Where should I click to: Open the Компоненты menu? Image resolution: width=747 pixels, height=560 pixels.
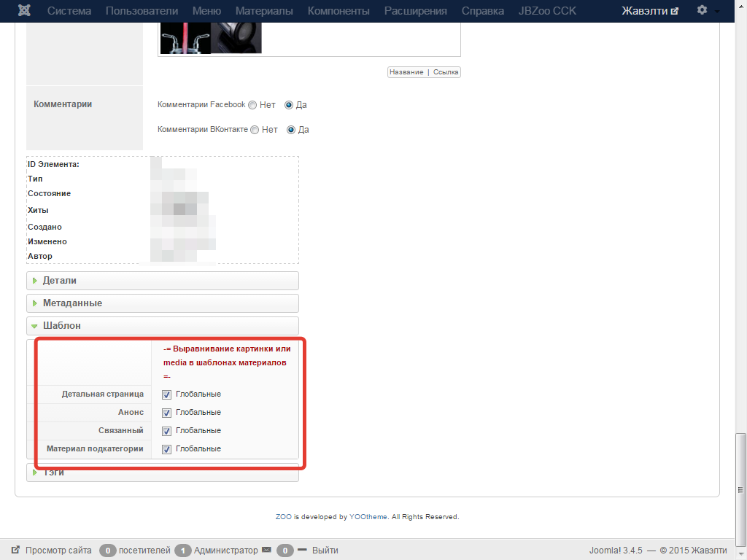pyautogui.click(x=338, y=11)
